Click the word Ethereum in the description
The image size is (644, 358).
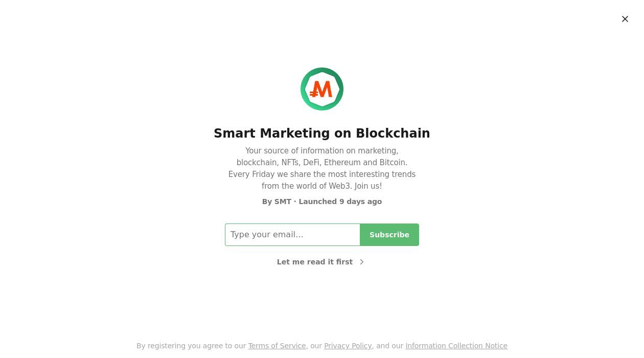pos(342,163)
